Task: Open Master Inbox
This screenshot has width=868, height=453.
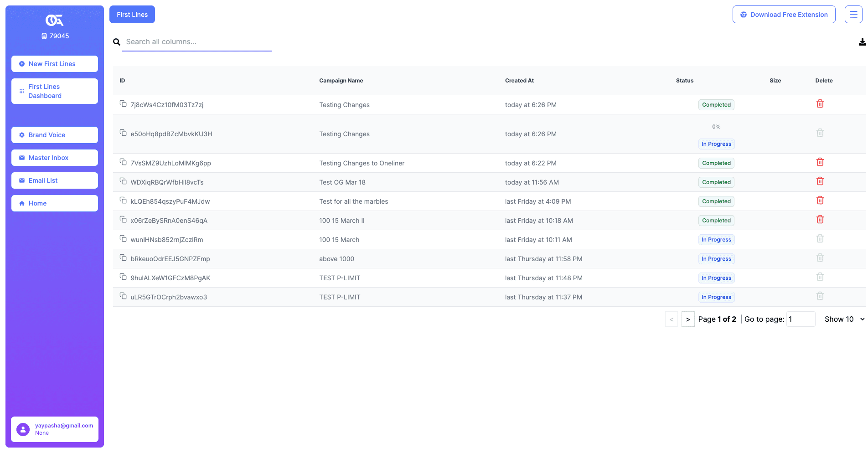Action: (x=55, y=158)
